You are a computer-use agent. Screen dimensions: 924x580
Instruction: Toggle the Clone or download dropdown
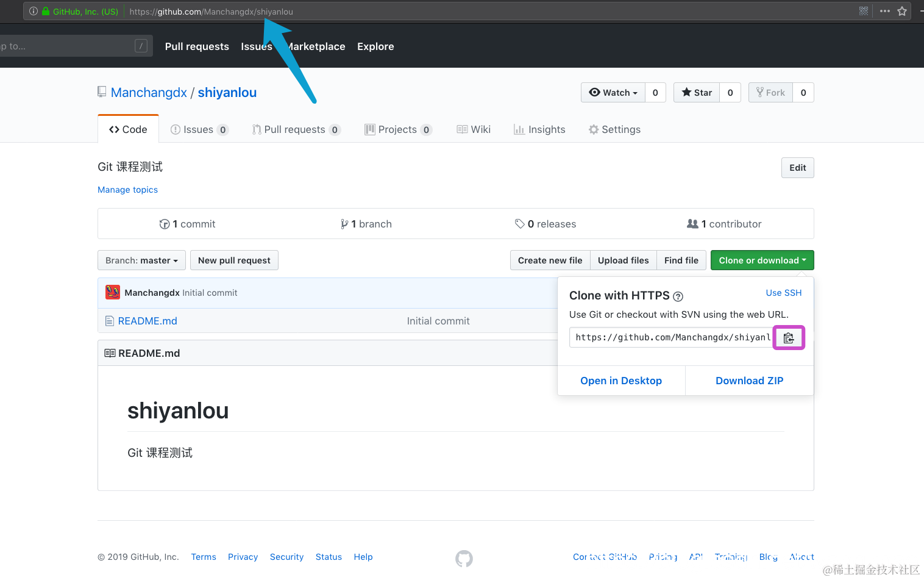pos(762,260)
